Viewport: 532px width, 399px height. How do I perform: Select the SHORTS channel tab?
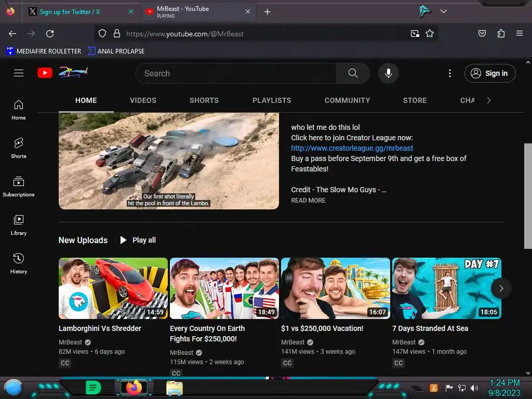coord(204,100)
